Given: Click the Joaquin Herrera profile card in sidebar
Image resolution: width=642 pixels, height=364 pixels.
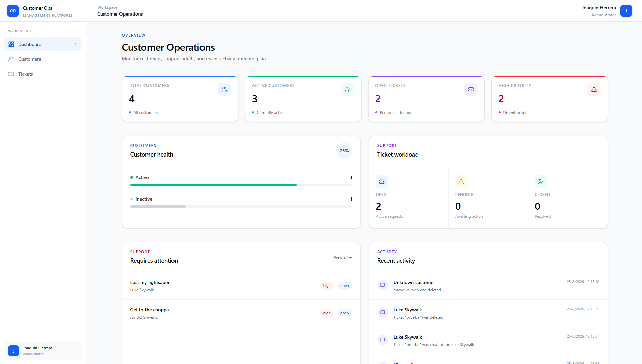Looking at the screenshot, I should [43, 351].
